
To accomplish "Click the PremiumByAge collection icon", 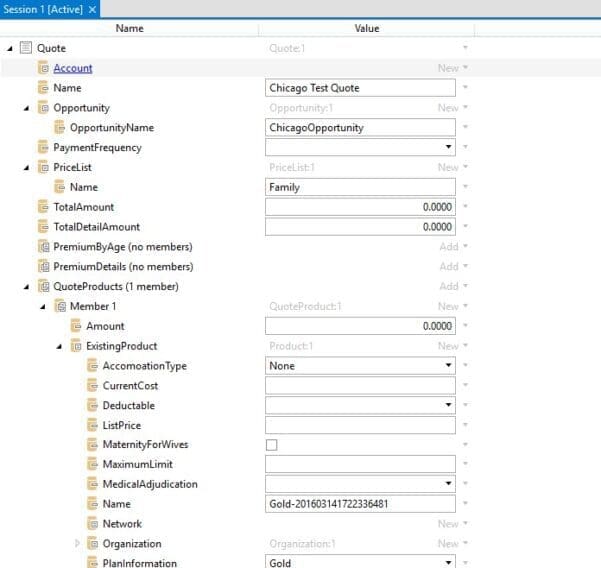I will point(43,247).
